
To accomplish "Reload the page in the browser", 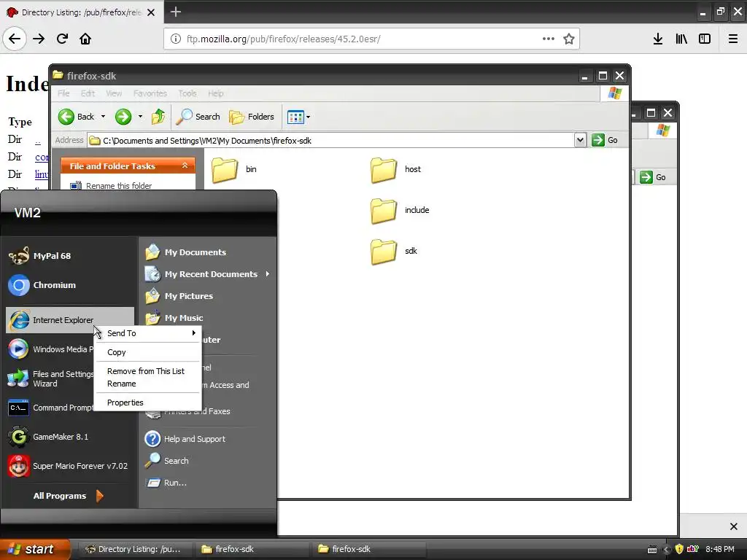I will pos(62,39).
